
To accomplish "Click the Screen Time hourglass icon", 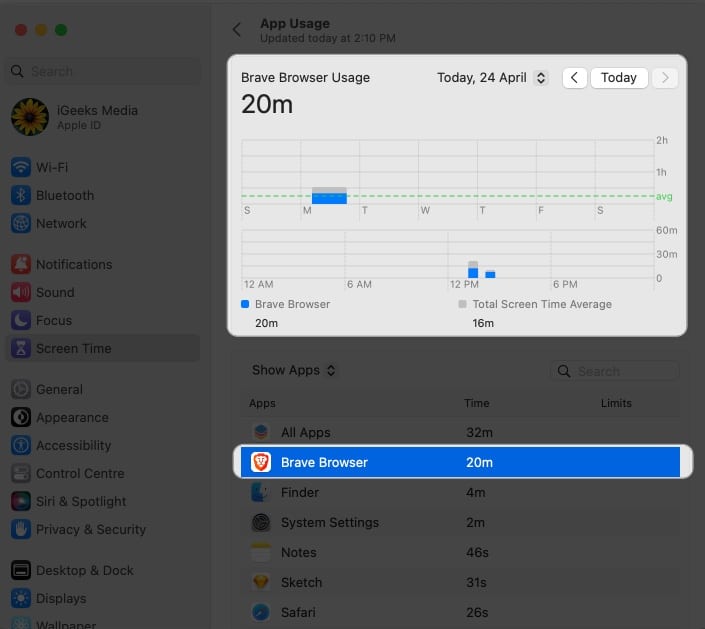I will [21, 348].
